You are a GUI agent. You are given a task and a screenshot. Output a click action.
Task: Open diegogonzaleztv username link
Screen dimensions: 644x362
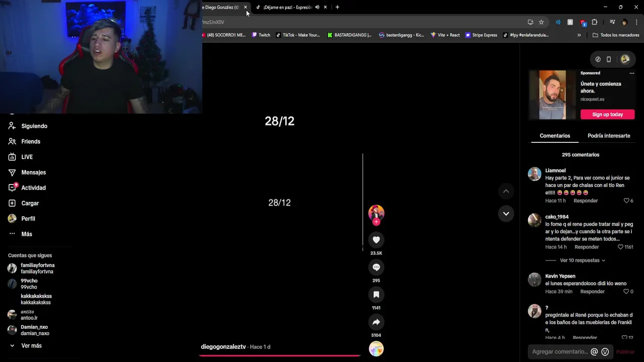223,347
